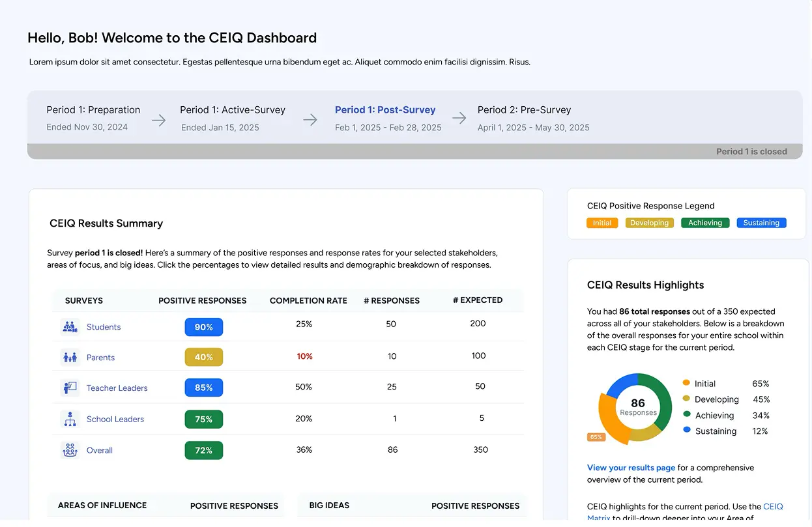
Task: Click the CEIQ Matrix link
Action: pos(773,506)
